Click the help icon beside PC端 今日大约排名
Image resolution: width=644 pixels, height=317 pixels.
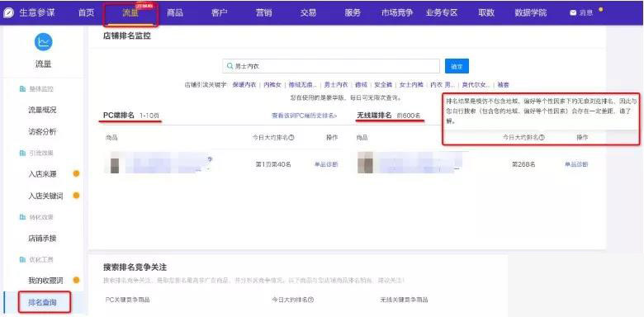point(291,138)
